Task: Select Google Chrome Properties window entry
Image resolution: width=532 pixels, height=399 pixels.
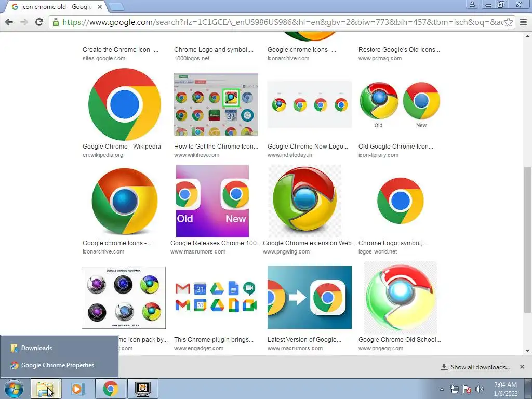Action: pos(60,365)
